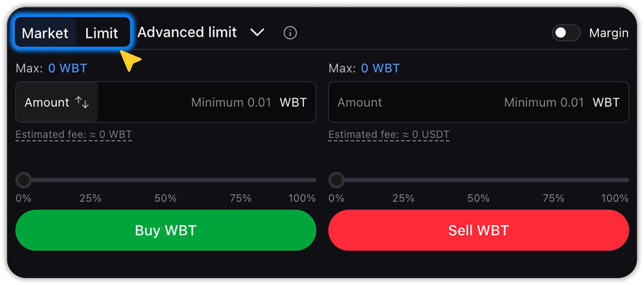The width and height of the screenshot is (644, 285).
Task: Click the sell-side slider handle
Action: [336, 180]
